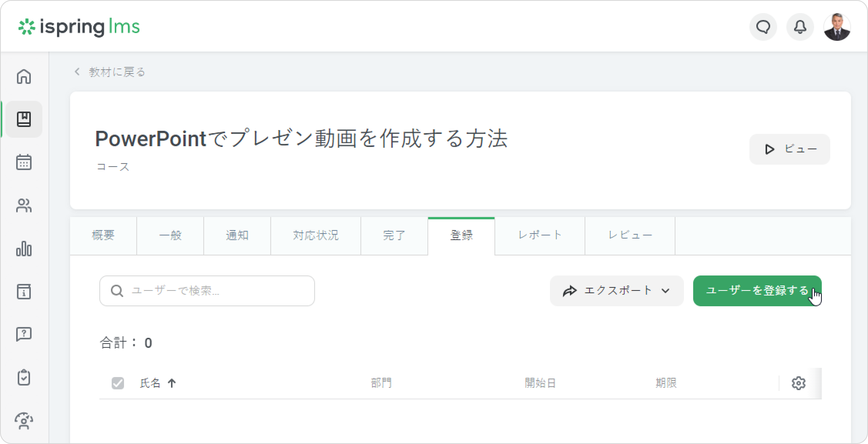The height and width of the screenshot is (444, 868).
Task: Open the bar chart reports icon
Action: (x=24, y=249)
